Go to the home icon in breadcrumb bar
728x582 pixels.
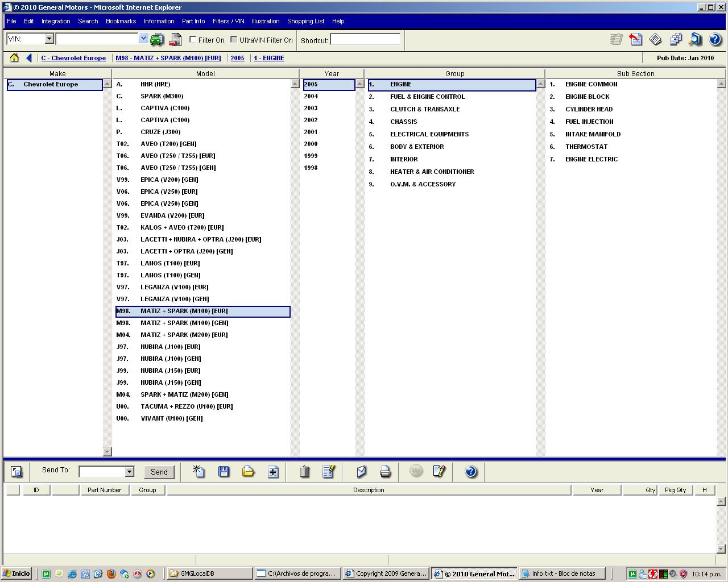14,58
